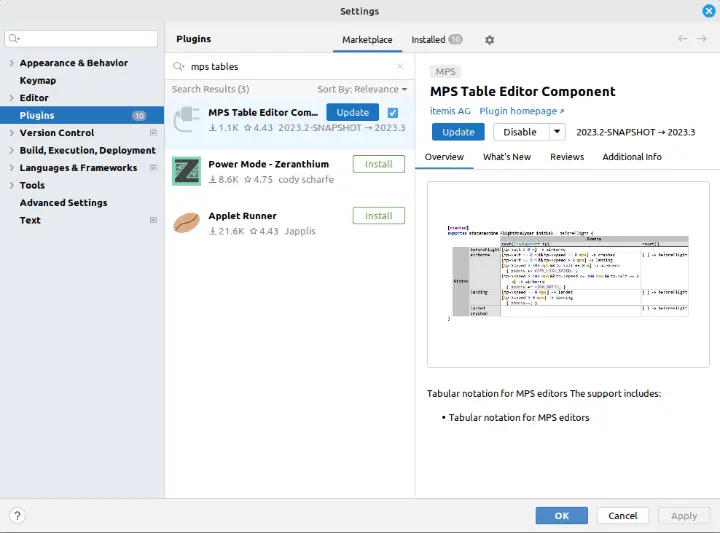Select the Overview tab
The height and width of the screenshot is (533, 720).
click(444, 157)
